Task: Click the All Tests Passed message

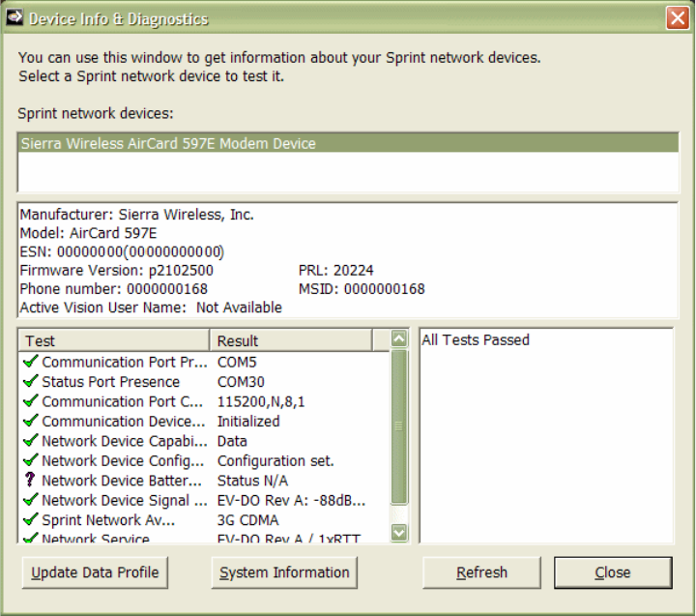Action: point(476,339)
